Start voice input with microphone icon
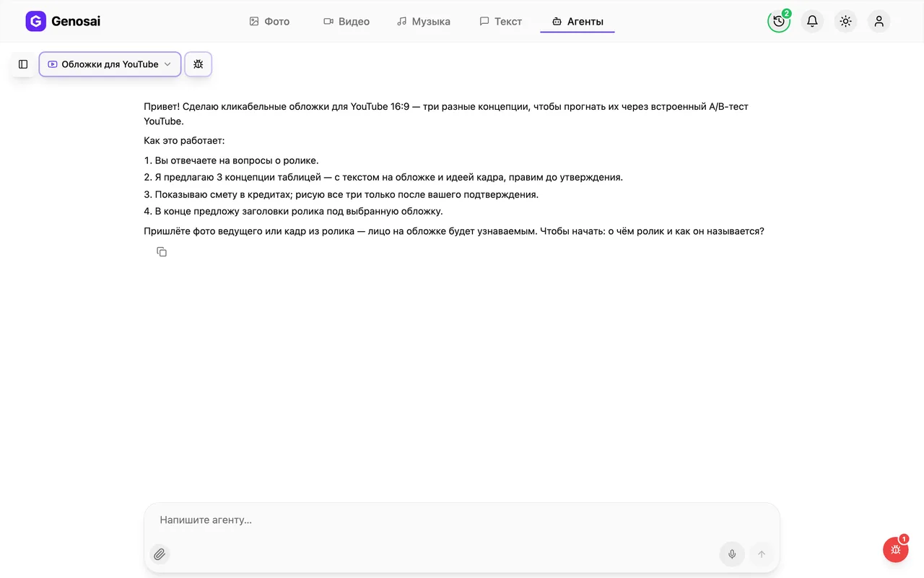 732,554
